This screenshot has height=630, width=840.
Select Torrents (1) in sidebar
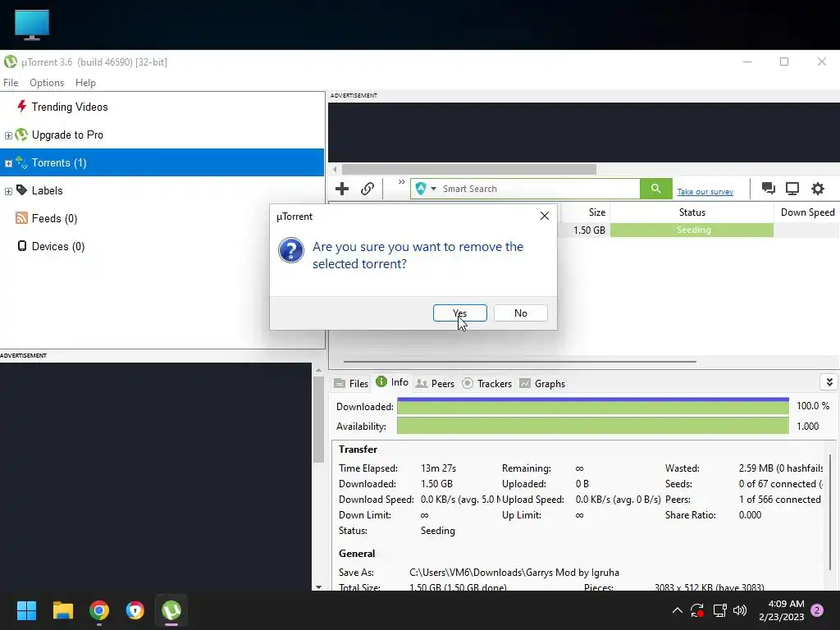click(x=162, y=162)
